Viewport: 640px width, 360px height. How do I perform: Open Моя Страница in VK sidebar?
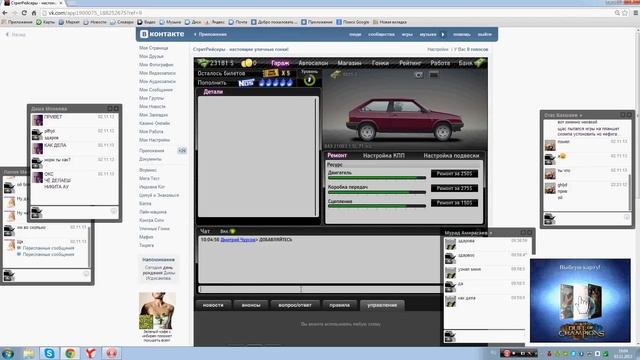(x=153, y=48)
